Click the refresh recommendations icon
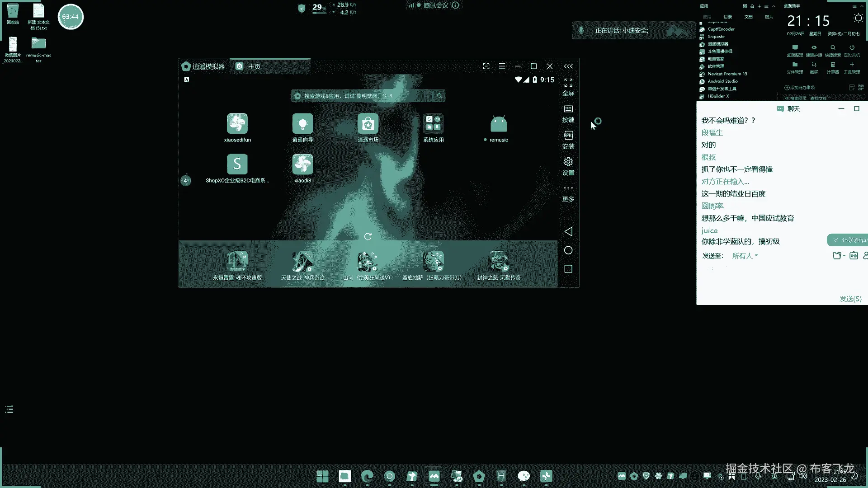868x488 pixels. coord(368,236)
